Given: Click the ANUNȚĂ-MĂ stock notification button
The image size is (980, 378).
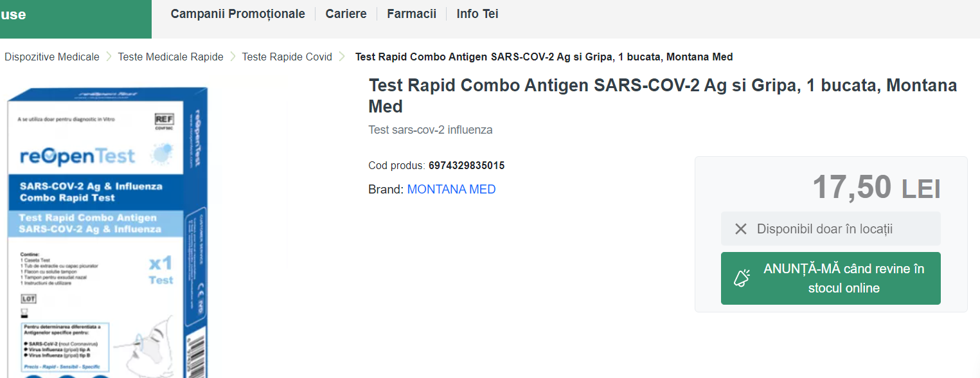Looking at the screenshot, I should [831, 278].
